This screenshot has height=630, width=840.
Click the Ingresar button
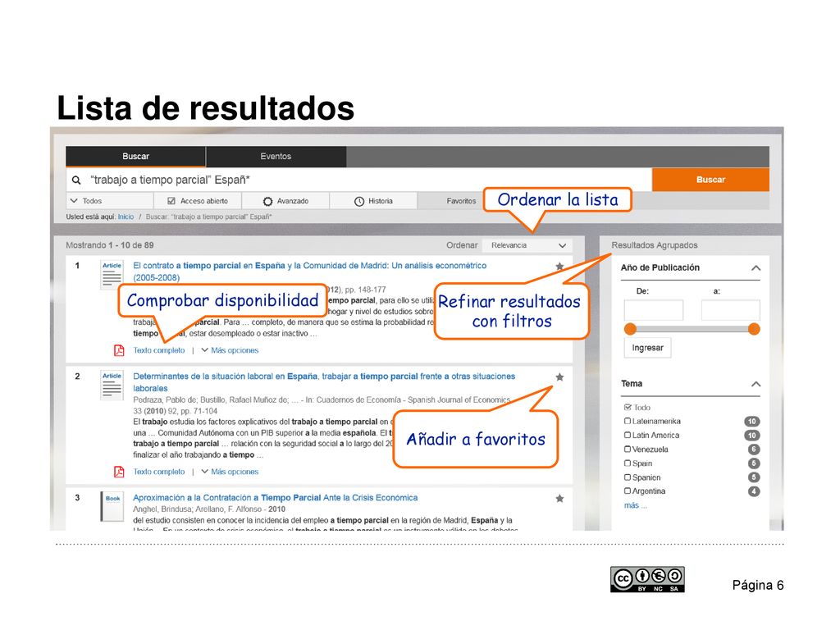point(648,348)
